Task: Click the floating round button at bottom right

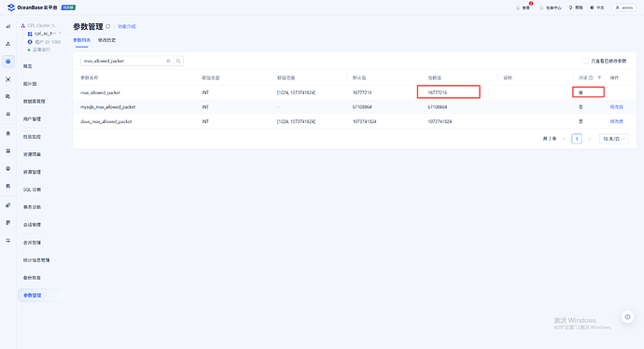Action: click(627, 316)
